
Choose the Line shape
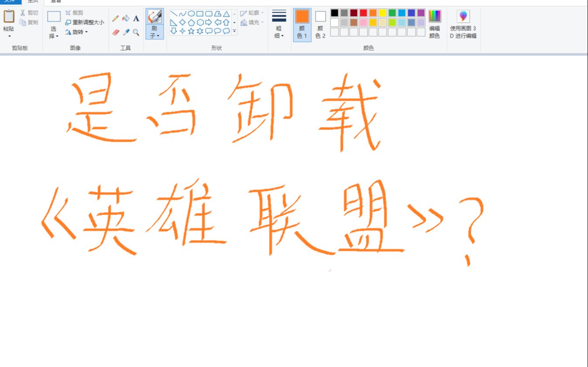pos(174,14)
